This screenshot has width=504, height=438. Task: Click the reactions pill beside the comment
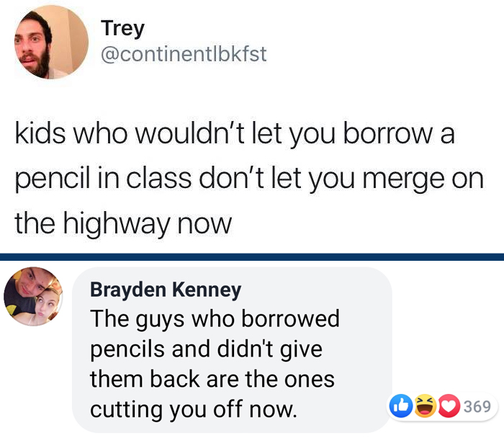click(443, 406)
